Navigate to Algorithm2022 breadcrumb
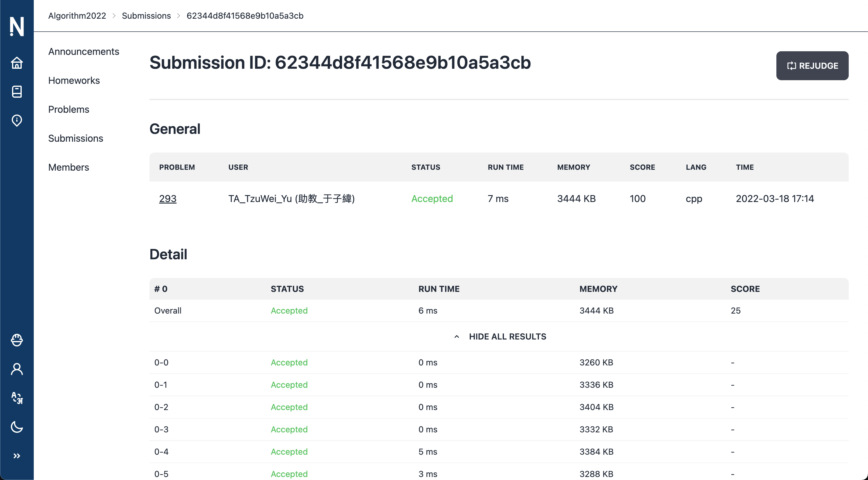Image resolution: width=868 pixels, height=480 pixels. pyautogui.click(x=77, y=16)
